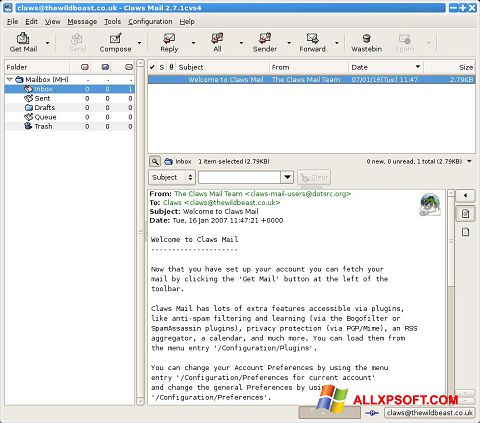Open the Configuration menu
The height and width of the screenshot is (423, 480).
tap(150, 22)
